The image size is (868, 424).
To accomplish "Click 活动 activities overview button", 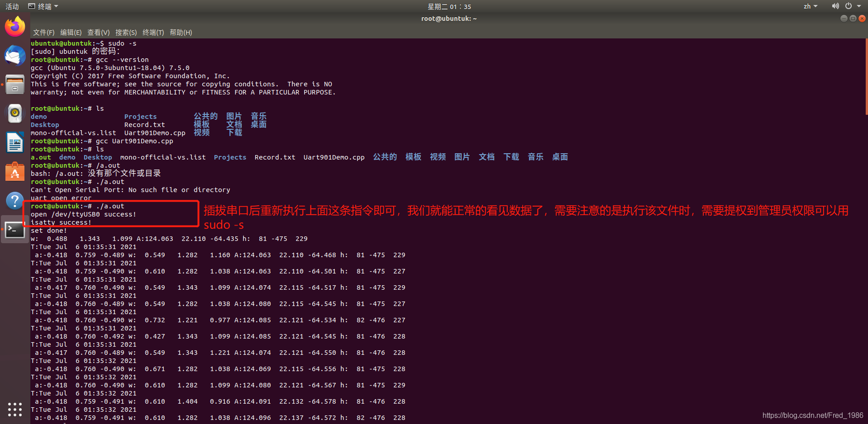I will (x=12, y=6).
